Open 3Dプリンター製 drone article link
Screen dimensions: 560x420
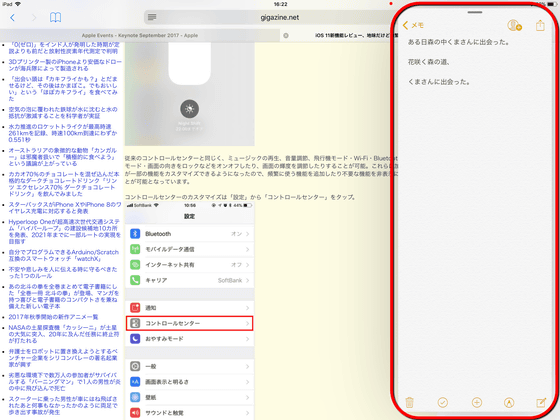[65, 65]
